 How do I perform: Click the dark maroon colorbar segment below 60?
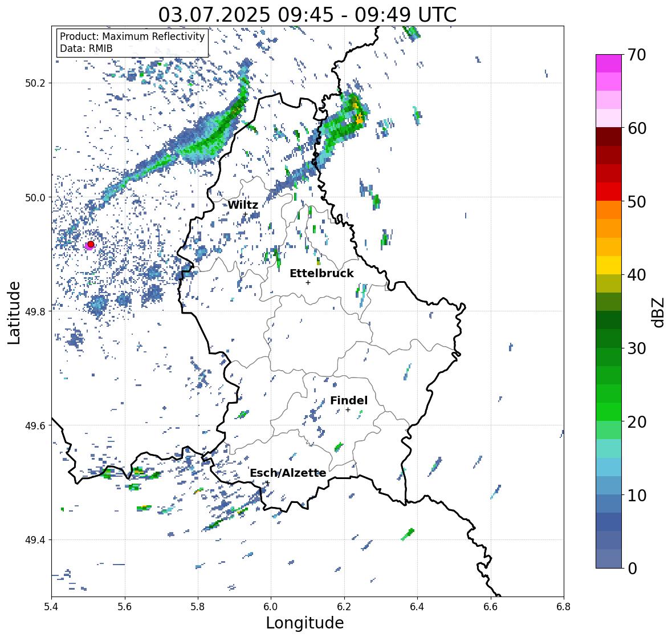point(609,137)
